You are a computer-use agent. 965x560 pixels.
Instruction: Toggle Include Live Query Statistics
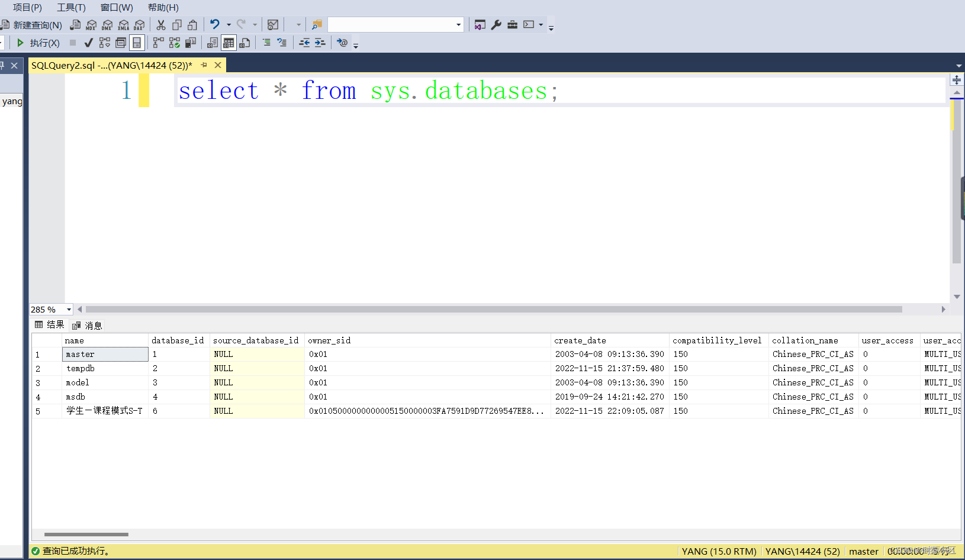tap(175, 43)
